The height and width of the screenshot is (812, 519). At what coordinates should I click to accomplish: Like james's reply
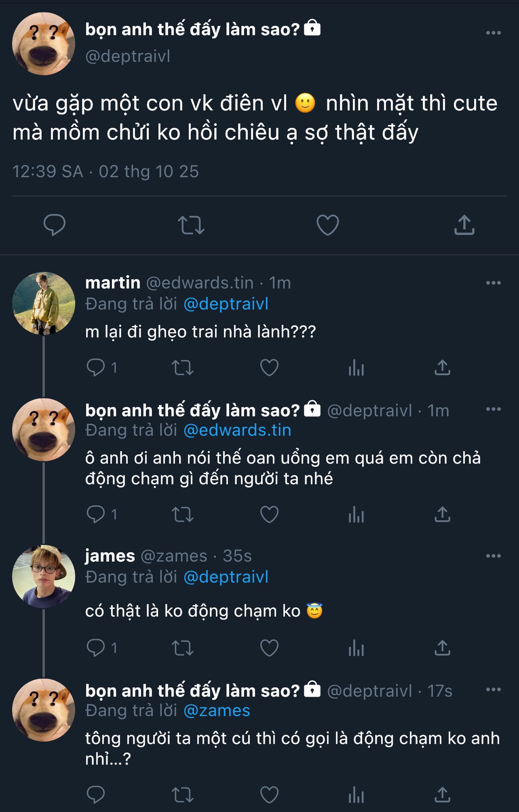(x=269, y=647)
